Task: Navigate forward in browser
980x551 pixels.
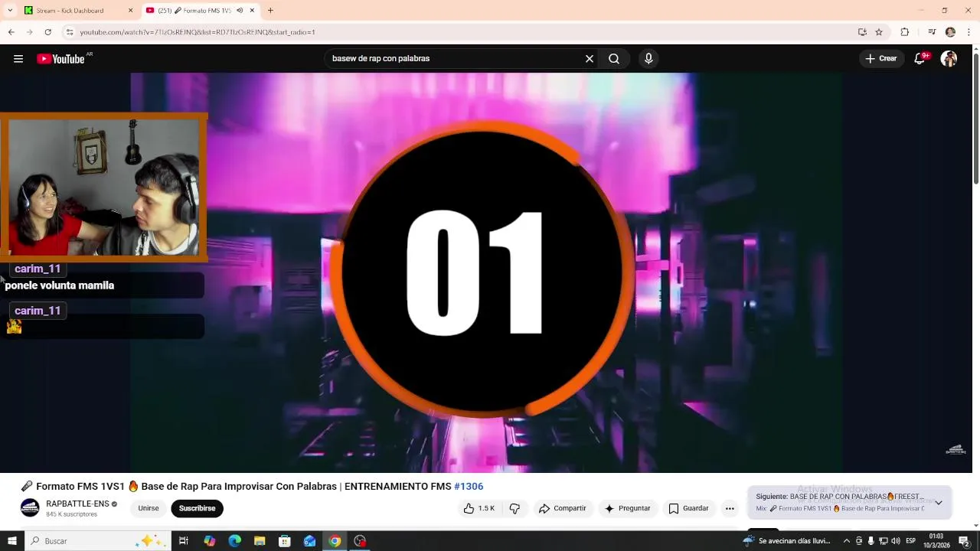Action: click(29, 32)
